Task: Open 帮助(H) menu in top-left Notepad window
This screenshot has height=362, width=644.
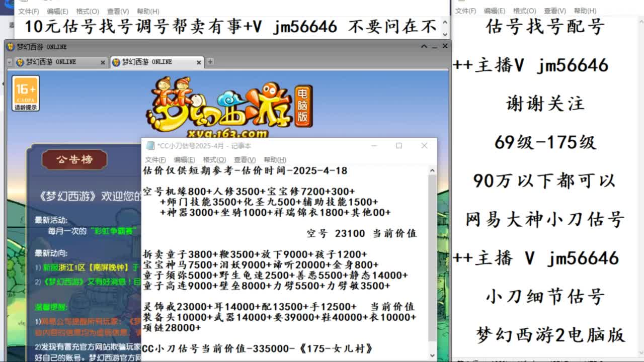Action: [x=148, y=11]
